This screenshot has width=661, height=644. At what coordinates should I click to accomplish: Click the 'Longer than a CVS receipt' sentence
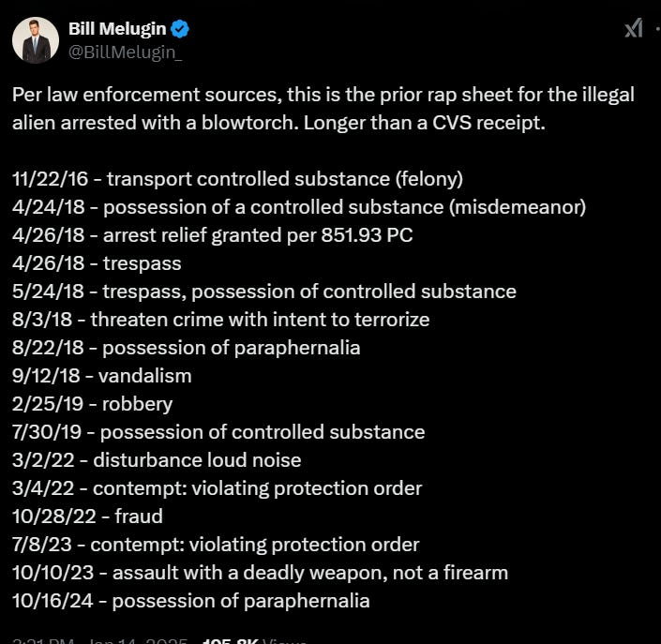425,123
